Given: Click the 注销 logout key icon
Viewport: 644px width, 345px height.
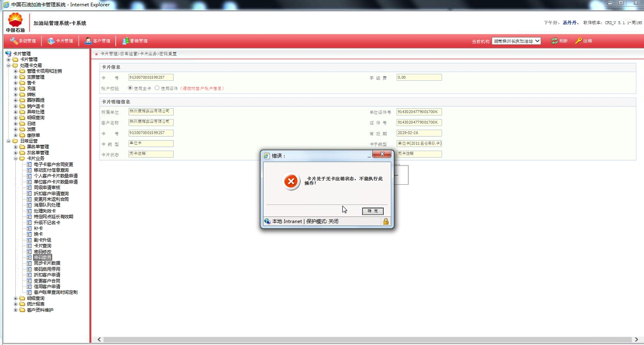Looking at the screenshot, I should (x=578, y=41).
